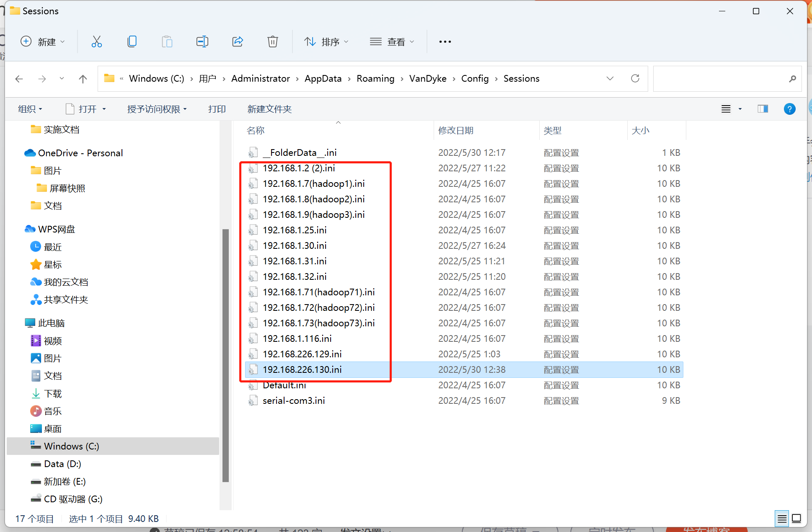The image size is (812, 532).
Task: Switch to details view in status bar
Action: pos(782,519)
